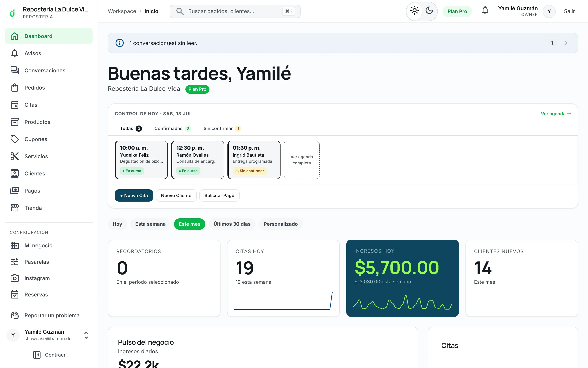Switch to dark mode moon toggle
Image resolution: width=588 pixels, height=368 pixels.
429,10
